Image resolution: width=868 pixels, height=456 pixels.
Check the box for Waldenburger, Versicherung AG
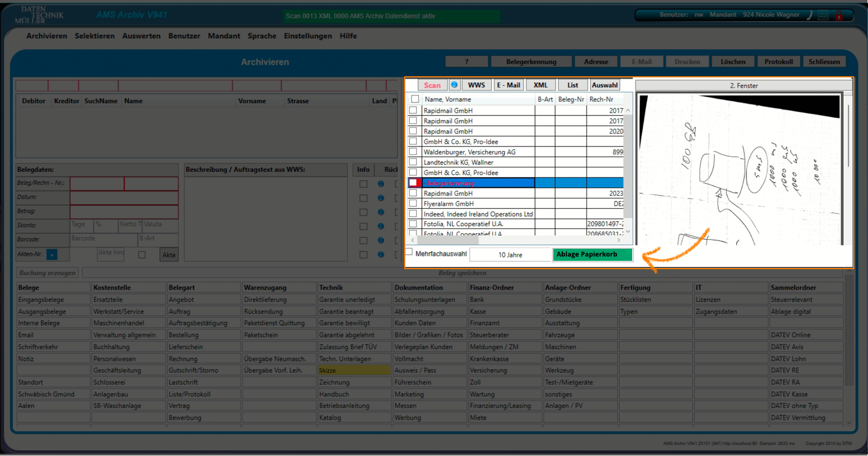(x=413, y=151)
